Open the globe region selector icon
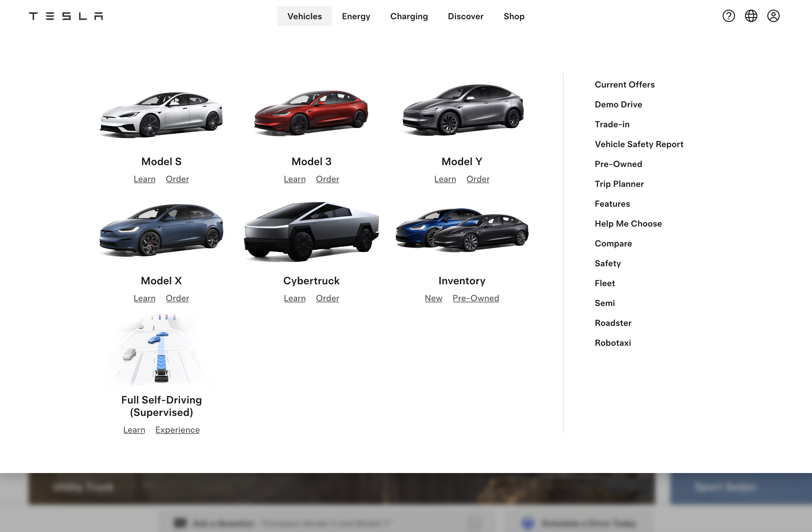The width and height of the screenshot is (812, 532). pyautogui.click(x=751, y=16)
